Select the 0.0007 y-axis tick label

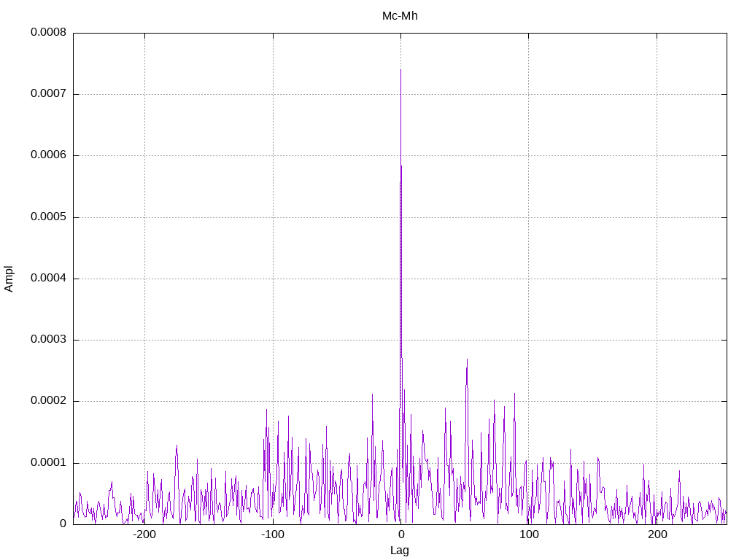[48, 94]
